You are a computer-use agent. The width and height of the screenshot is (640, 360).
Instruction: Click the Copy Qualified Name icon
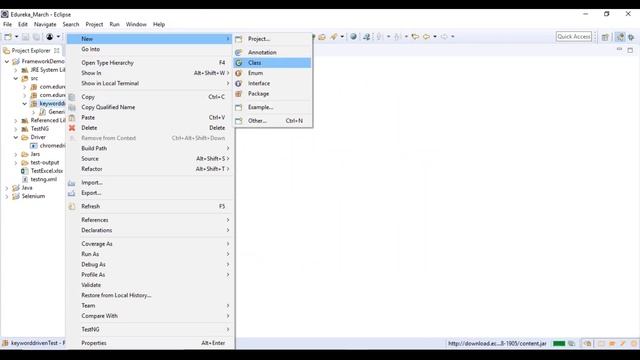[72, 107]
